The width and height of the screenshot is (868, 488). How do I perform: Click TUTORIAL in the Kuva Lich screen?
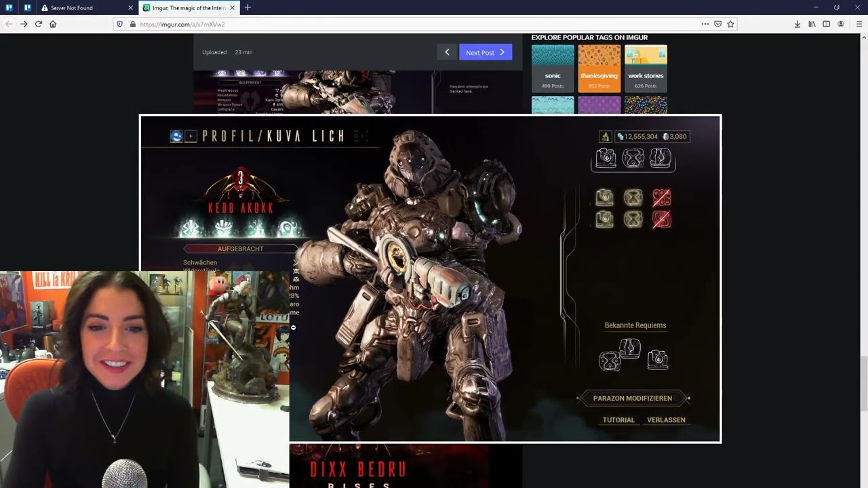[x=618, y=420]
